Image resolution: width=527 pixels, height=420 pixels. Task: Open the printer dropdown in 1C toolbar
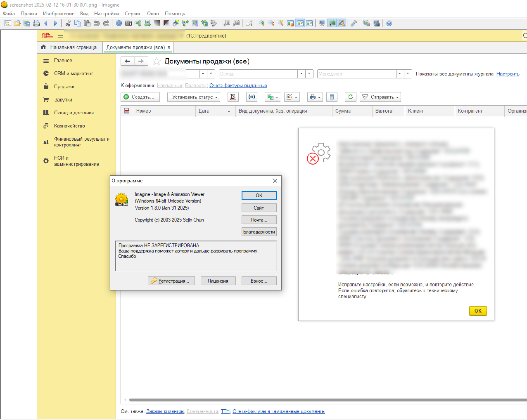315,97
